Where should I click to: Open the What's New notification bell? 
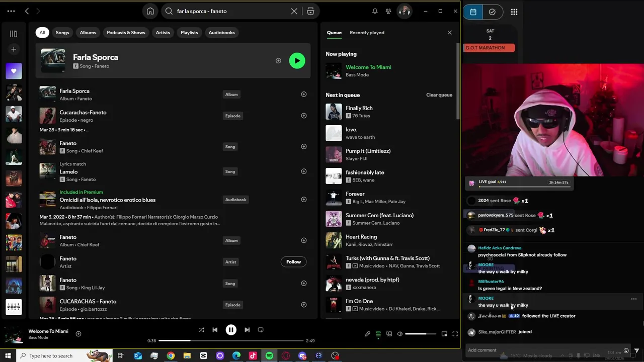pyautogui.click(x=375, y=11)
